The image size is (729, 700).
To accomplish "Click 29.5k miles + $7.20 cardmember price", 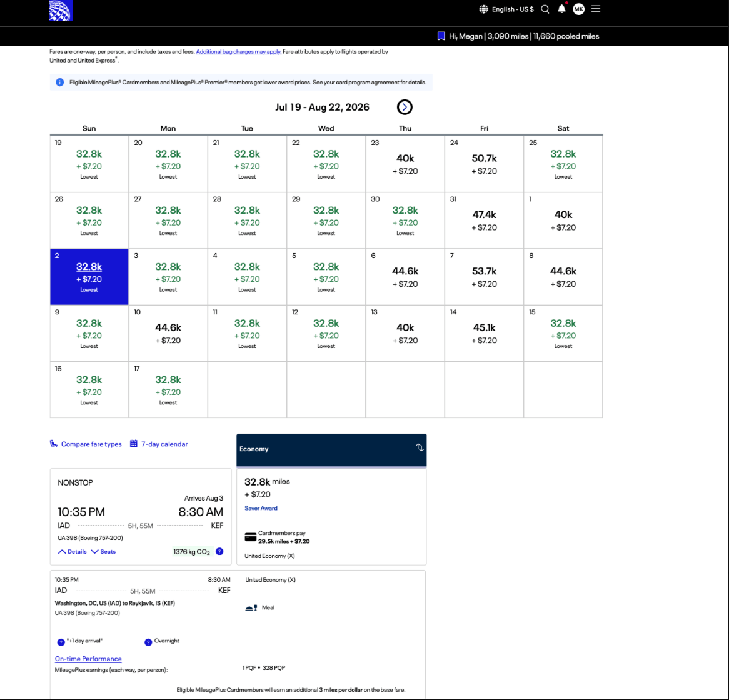I will point(284,541).
